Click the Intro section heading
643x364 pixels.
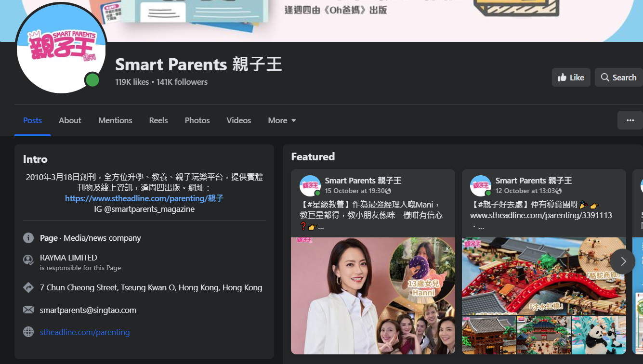(x=35, y=159)
